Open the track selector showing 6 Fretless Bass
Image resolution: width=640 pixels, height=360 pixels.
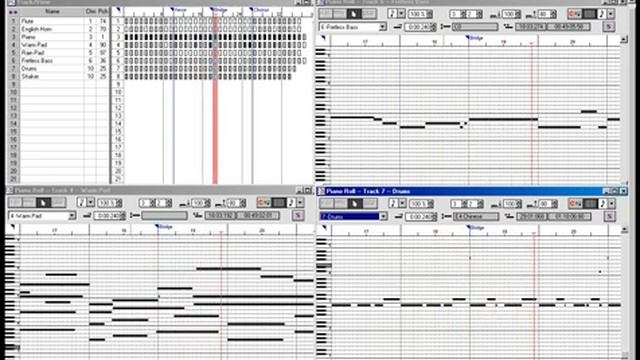353,27
